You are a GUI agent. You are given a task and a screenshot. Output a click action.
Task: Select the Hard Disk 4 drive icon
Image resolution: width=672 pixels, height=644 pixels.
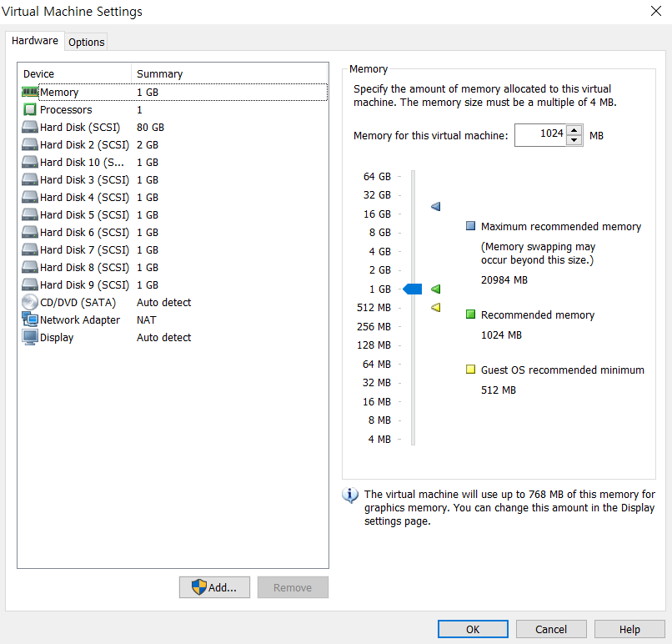[x=29, y=197]
